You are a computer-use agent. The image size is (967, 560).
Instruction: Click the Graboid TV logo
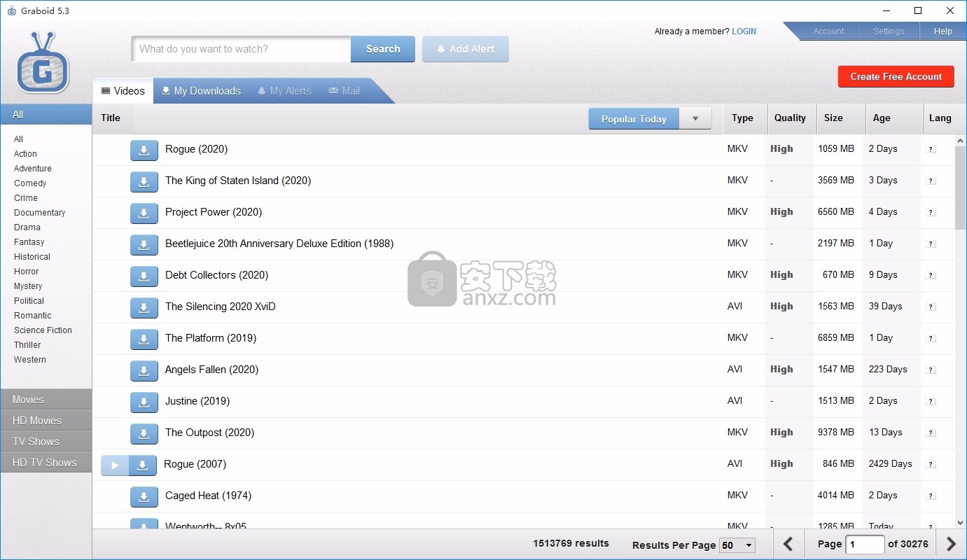click(43, 63)
